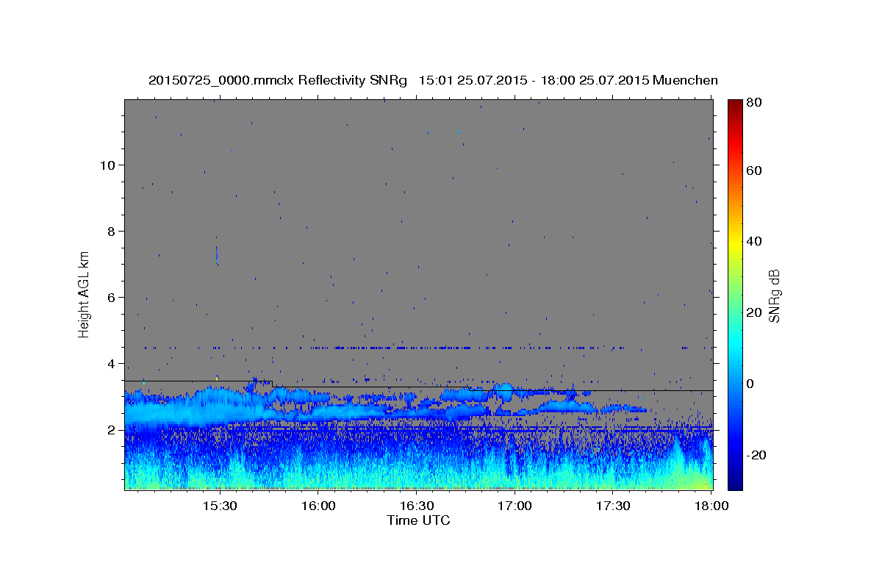Click the 6 km height tick label
The width and height of the screenshot is (882, 588).
112,297
